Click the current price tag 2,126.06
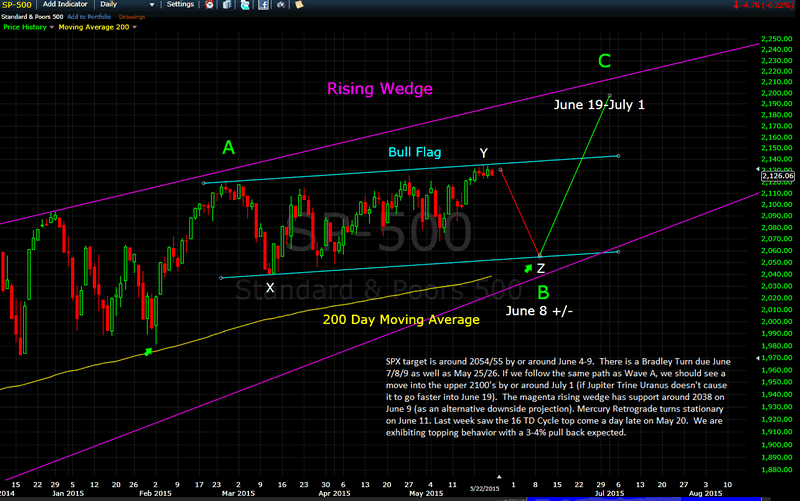Viewport: 800px width, 501px height. (778, 176)
